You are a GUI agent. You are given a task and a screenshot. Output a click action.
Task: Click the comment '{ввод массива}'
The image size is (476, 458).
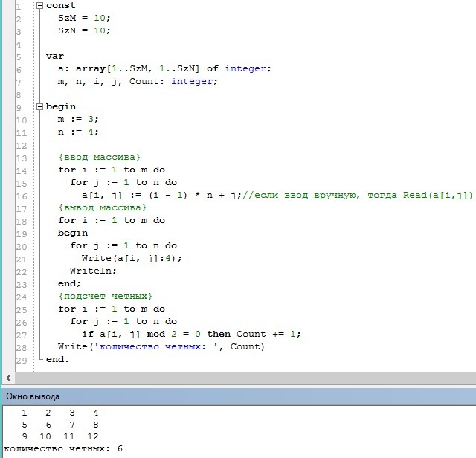tap(99, 157)
